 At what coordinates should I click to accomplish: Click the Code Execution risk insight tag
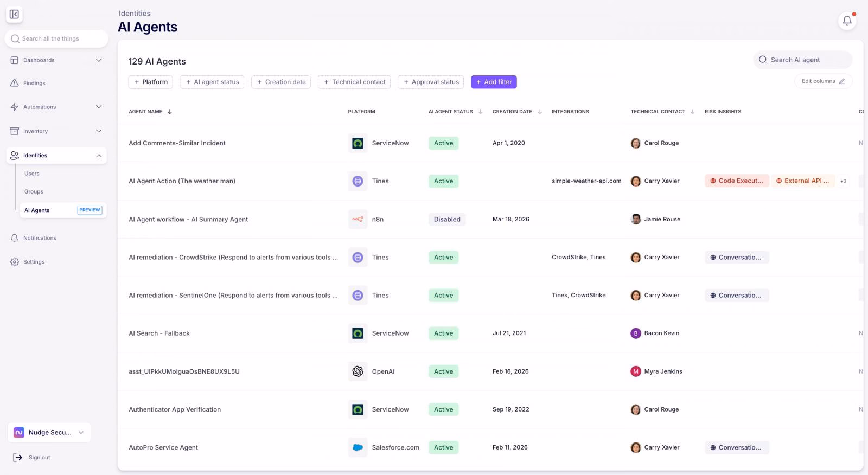pyautogui.click(x=737, y=181)
